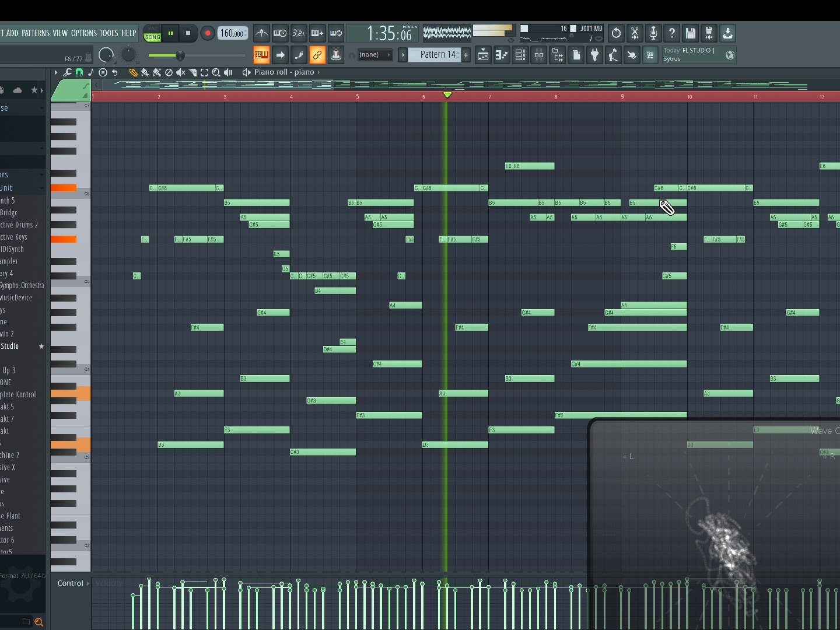Open the ADD menu

12,33
